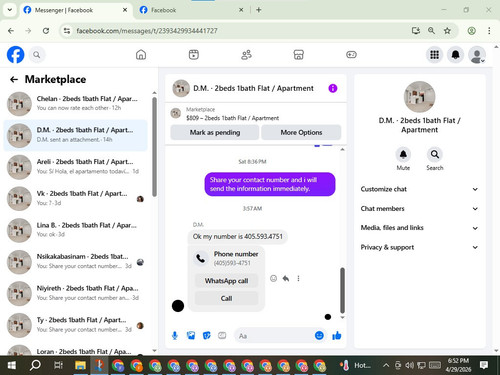Choose a GIF
Viewport: 500px width, 375px height.
pos(222,336)
